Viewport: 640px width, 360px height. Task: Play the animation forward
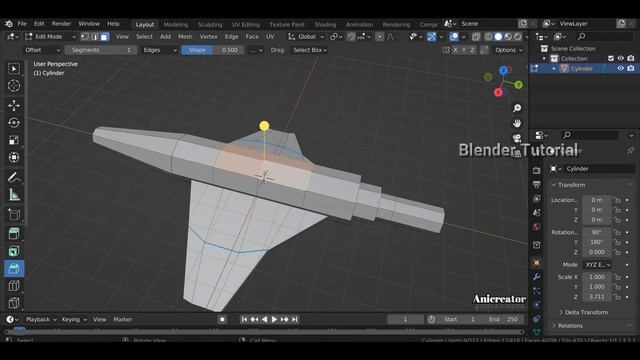pyautogui.click(x=274, y=319)
